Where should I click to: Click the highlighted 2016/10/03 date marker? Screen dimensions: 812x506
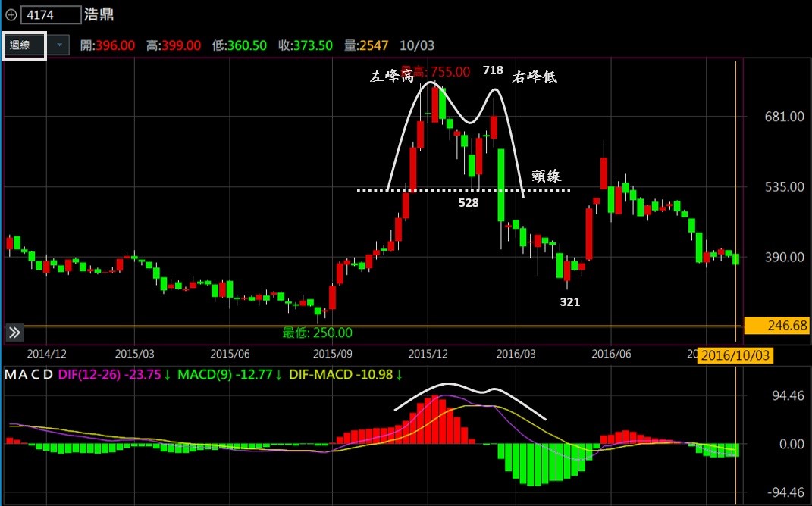(735, 355)
